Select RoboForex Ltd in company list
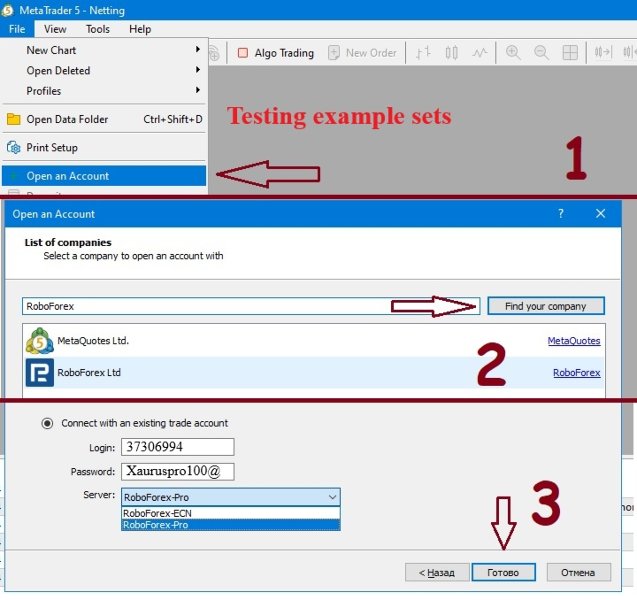Image resolution: width=637 pixels, height=600 pixels. [314, 372]
